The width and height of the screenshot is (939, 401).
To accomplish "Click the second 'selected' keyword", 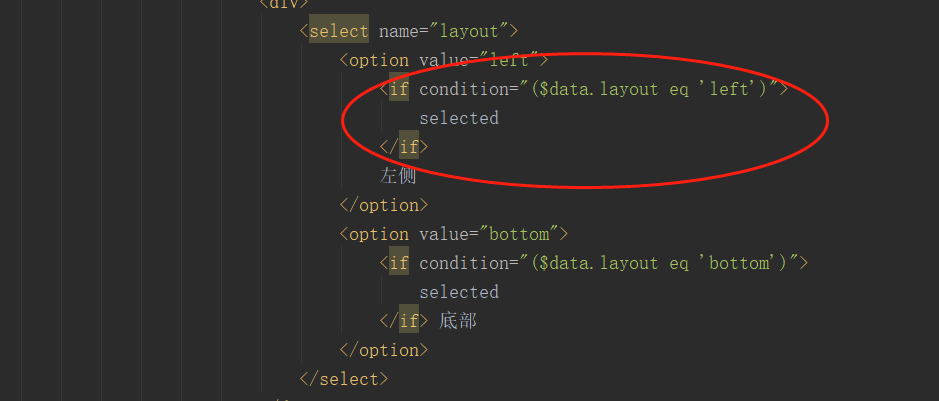I will pos(458,292).
